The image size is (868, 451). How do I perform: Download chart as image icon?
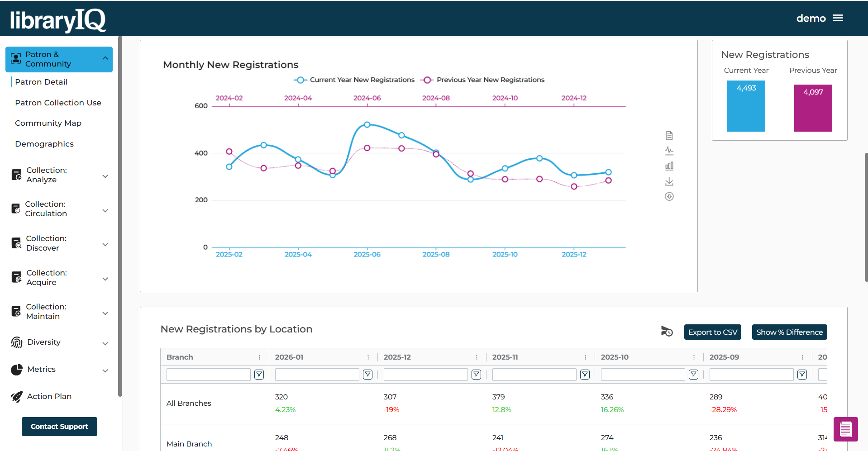[669, 181]
